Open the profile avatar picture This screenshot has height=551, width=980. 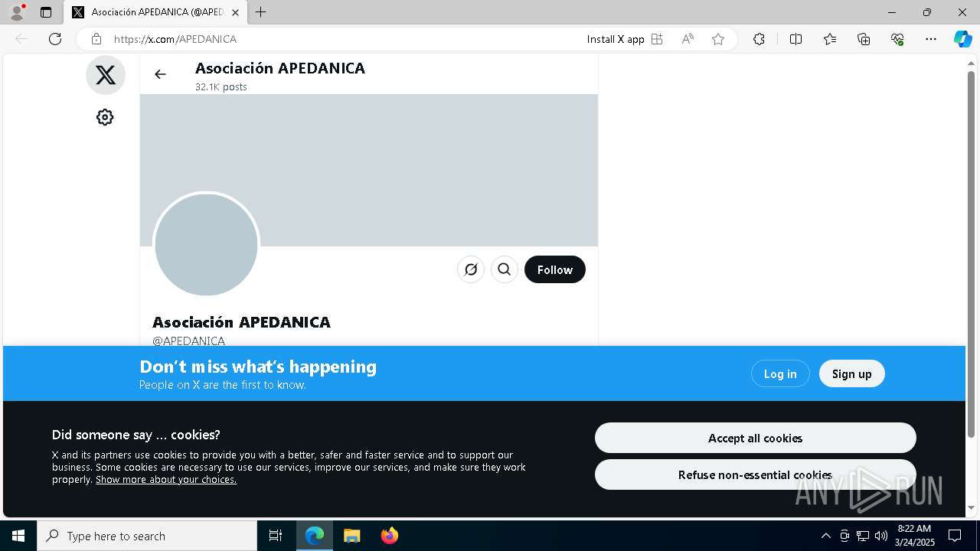206,245
